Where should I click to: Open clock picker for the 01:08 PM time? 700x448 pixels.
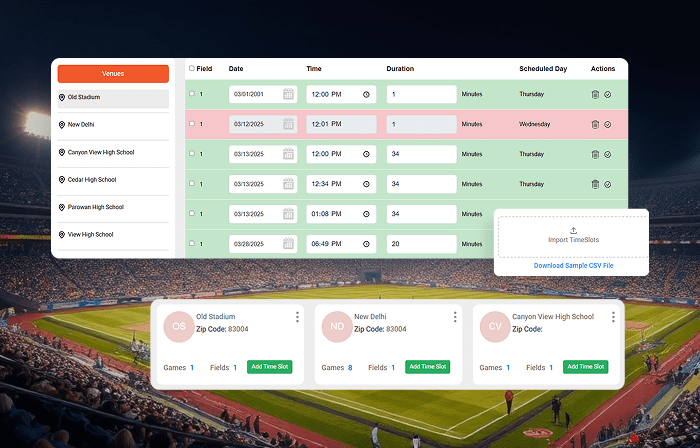(x=366, y=214)
